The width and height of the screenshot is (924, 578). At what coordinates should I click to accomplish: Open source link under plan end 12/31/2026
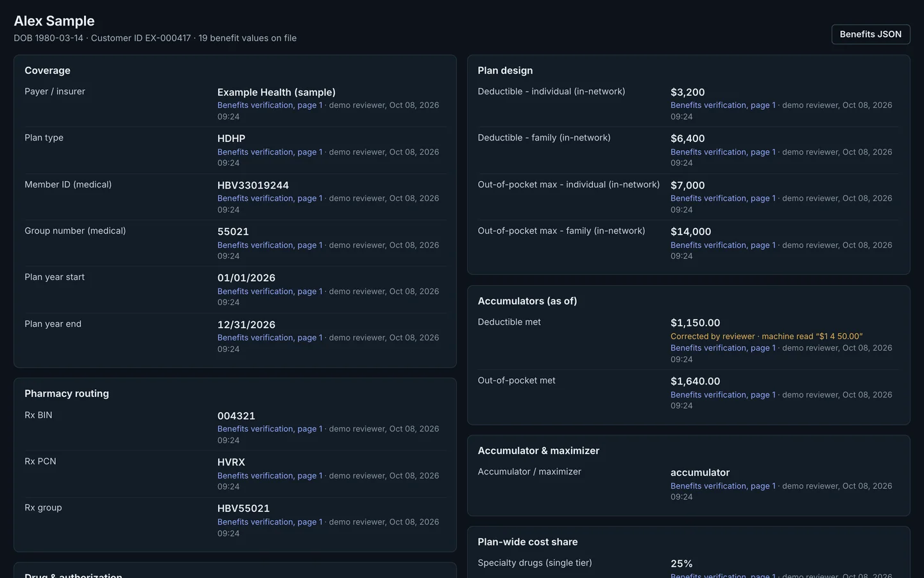tap(270, 338)
